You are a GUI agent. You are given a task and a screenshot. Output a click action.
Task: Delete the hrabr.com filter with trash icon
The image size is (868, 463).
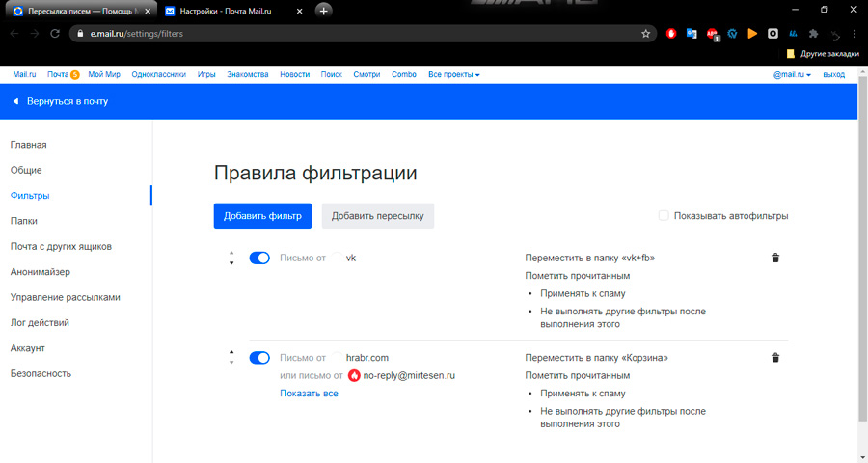pos(775,358)
